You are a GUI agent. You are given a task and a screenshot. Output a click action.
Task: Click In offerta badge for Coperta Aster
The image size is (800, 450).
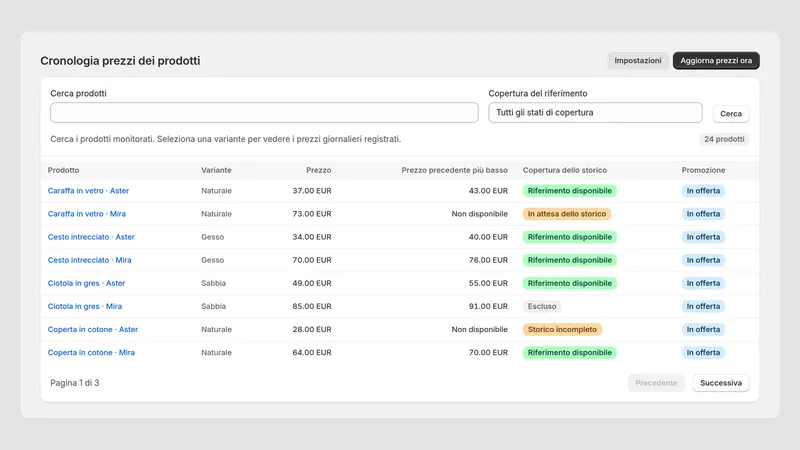[x=703, y=330]
